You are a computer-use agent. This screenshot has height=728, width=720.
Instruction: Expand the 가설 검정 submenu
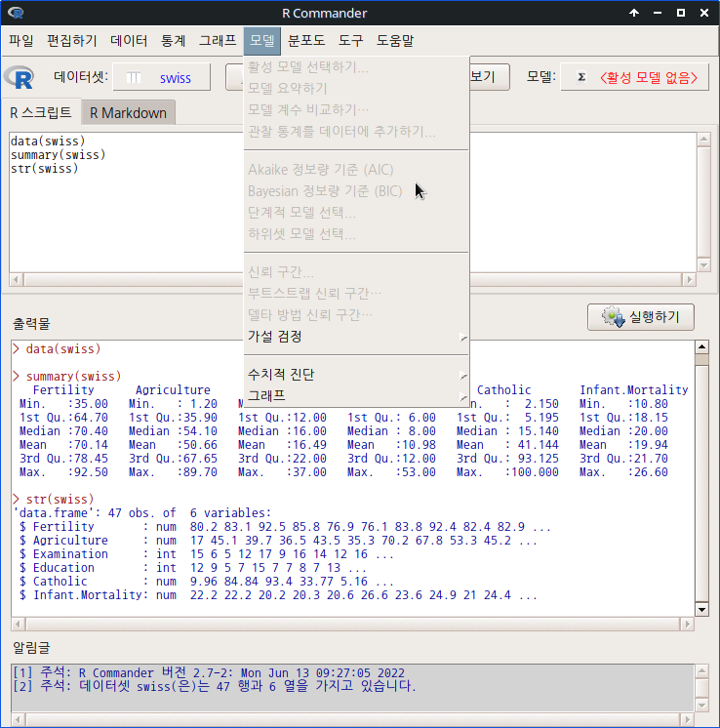tap(356, 336)
